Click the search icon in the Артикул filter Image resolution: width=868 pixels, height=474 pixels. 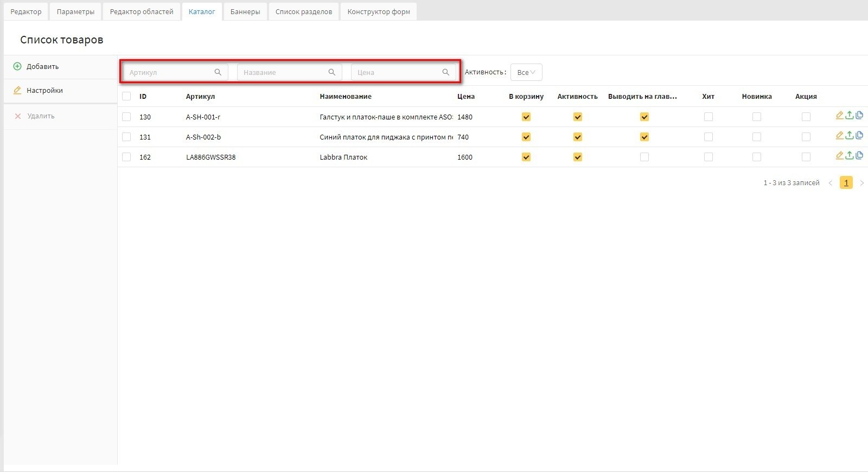(x=218, y=72)
